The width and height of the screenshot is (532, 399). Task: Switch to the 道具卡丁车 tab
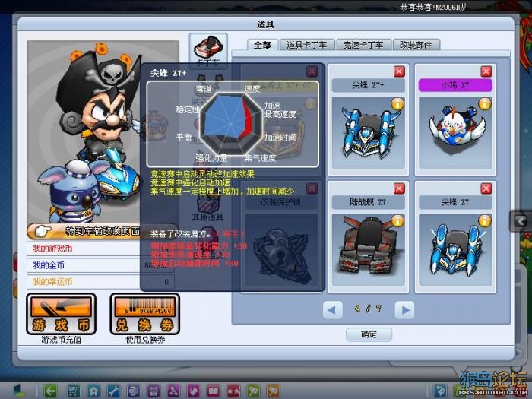click(307, 45)
